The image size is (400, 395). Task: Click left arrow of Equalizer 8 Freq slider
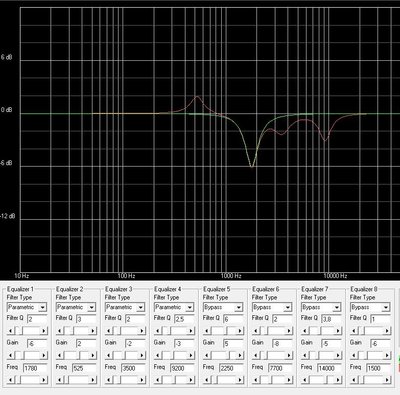(x=353, y=380)
